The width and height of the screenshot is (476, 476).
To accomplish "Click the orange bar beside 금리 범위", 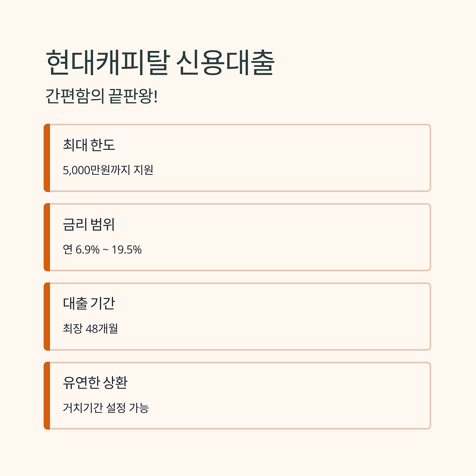I will click(47, 237).
